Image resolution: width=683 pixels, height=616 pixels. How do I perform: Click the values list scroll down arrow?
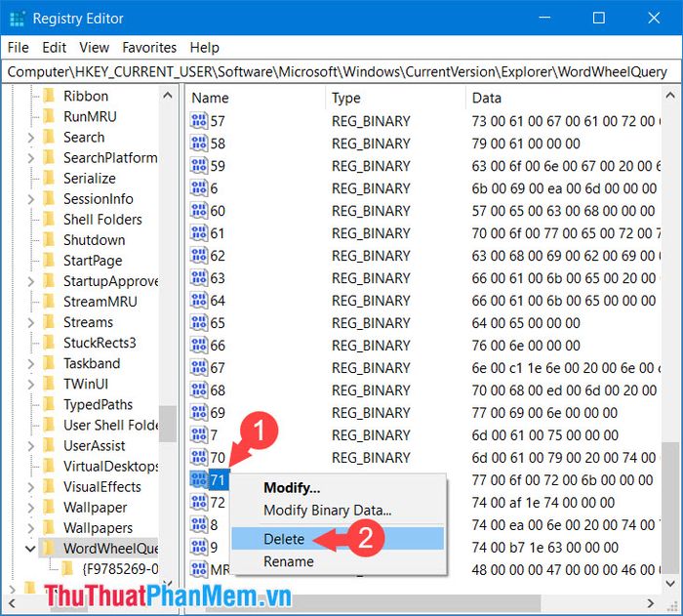pyautogui.click(x=670, y=583)
